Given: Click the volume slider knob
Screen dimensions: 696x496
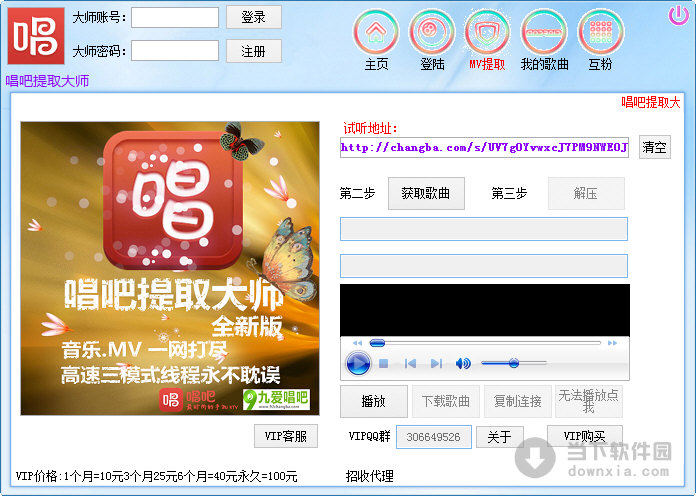Looking at the screenshot, I should point(514,363).
